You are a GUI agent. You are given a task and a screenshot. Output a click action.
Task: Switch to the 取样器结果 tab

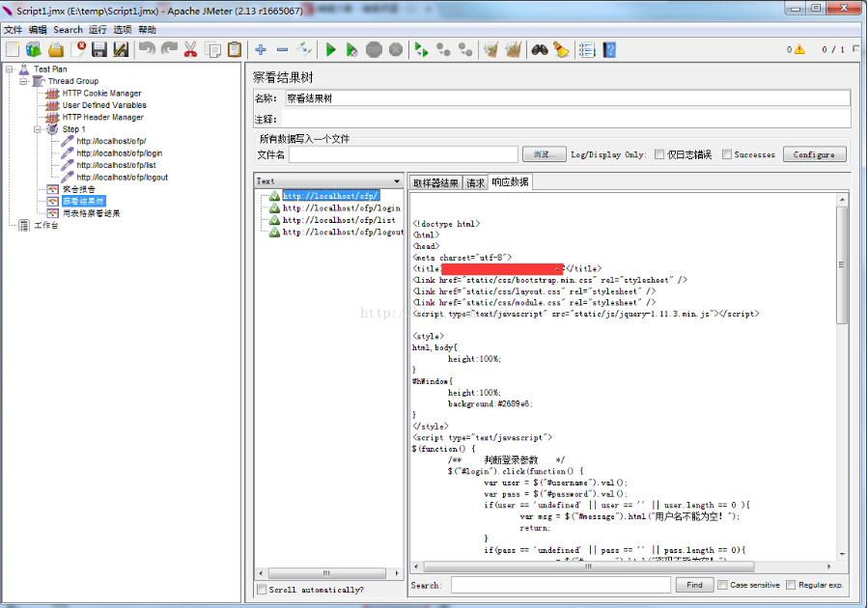(x=435, y=182)
